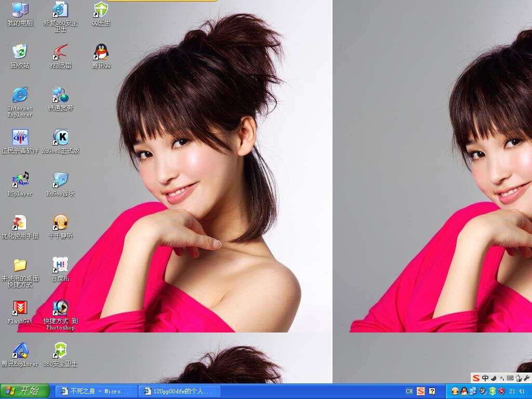Select the 修复360安全卫士 shortcut
This screenshot has height=399, width=532.
60,16
